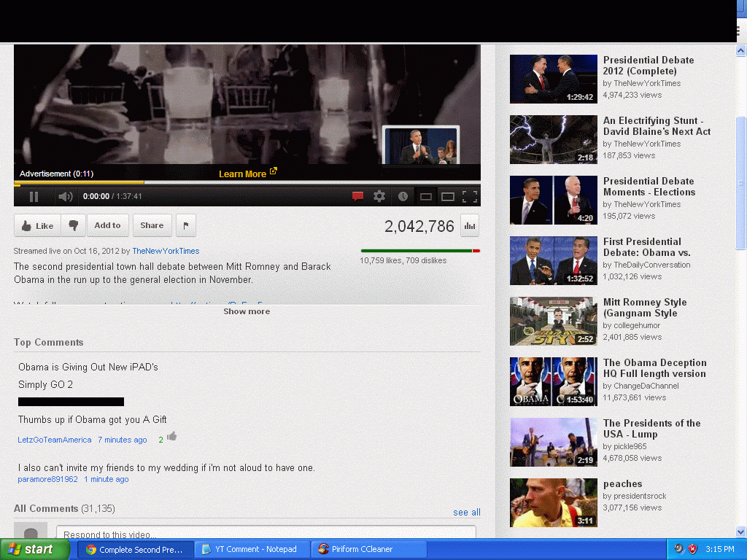Viewport: 747px width, 560px height.
Task: Expand description with Show more
Action: (247, 311)
